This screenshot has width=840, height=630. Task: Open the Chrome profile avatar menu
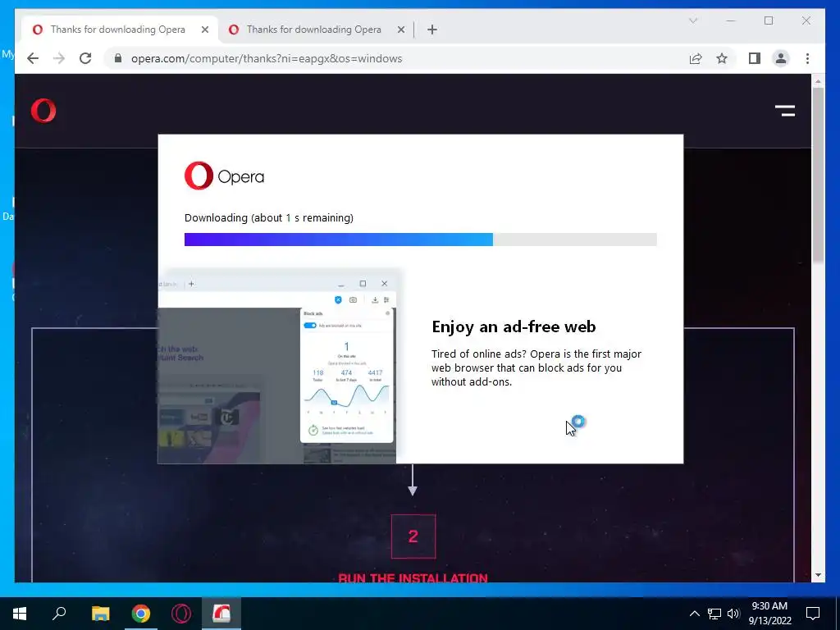point(781,58)
